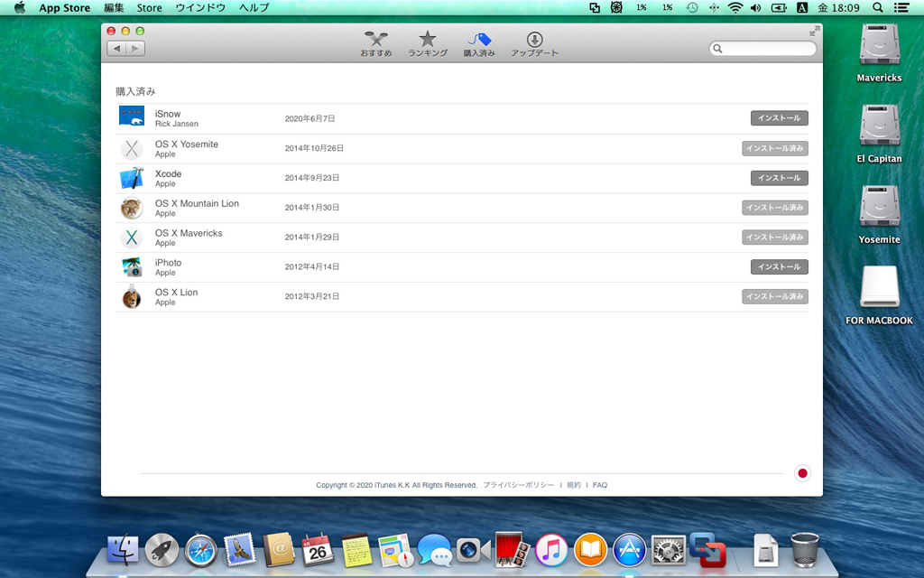Click the OS X Mountain Lion app icon
This screenshot has height=578, width=924.
[x=132, y=208]
